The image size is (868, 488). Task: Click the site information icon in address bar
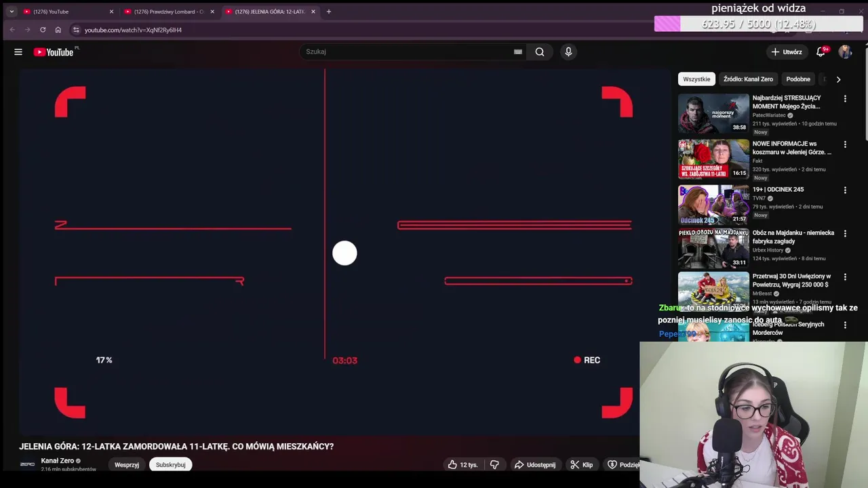[x=77, y=30]
